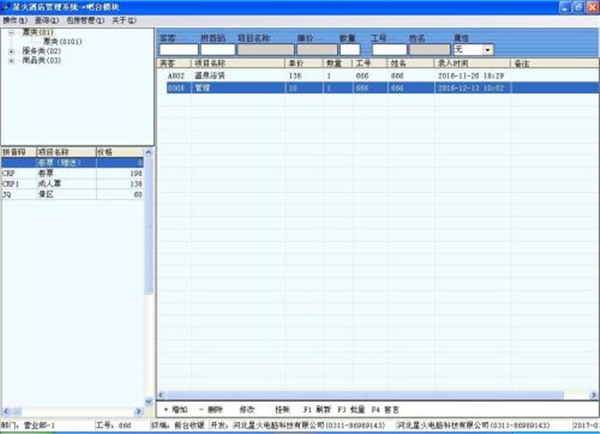The image size is (600, 434).
Task: Expand the 服务类(02) tree node
Action: (10, 51)
